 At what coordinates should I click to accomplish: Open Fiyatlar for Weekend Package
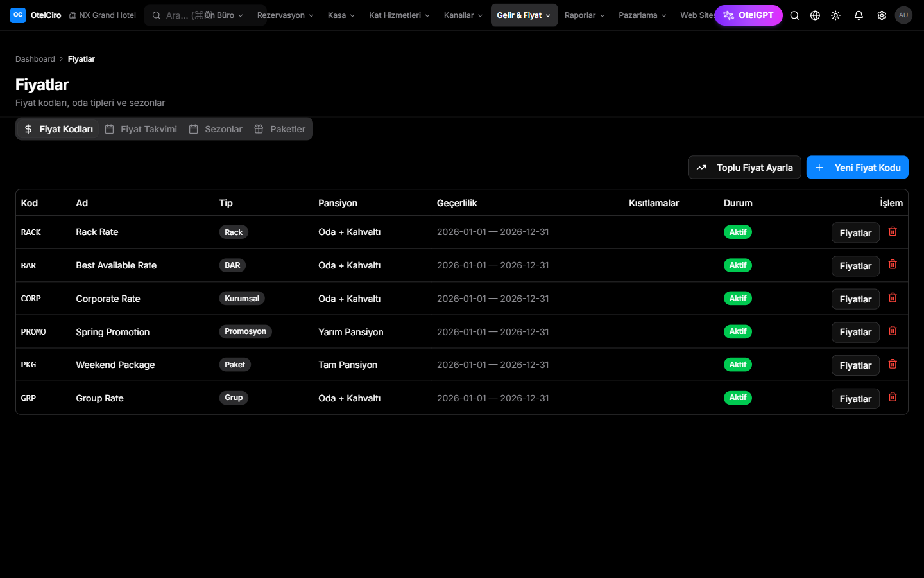(x=855, y=365)
